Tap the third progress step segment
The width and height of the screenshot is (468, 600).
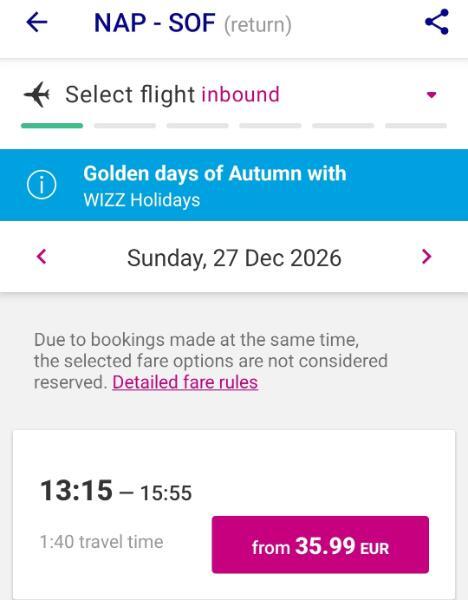[x=197, y=126]
